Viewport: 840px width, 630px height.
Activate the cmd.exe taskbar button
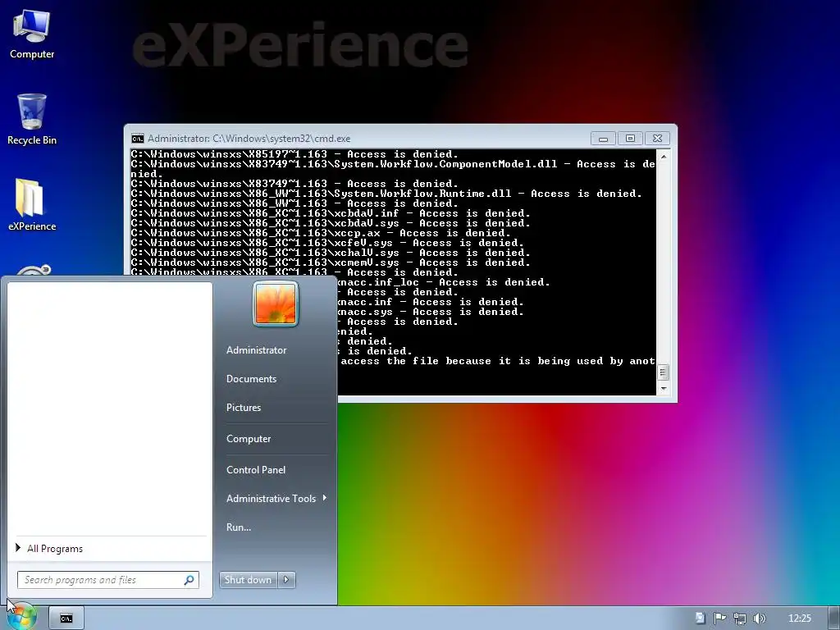coord(66,619)
